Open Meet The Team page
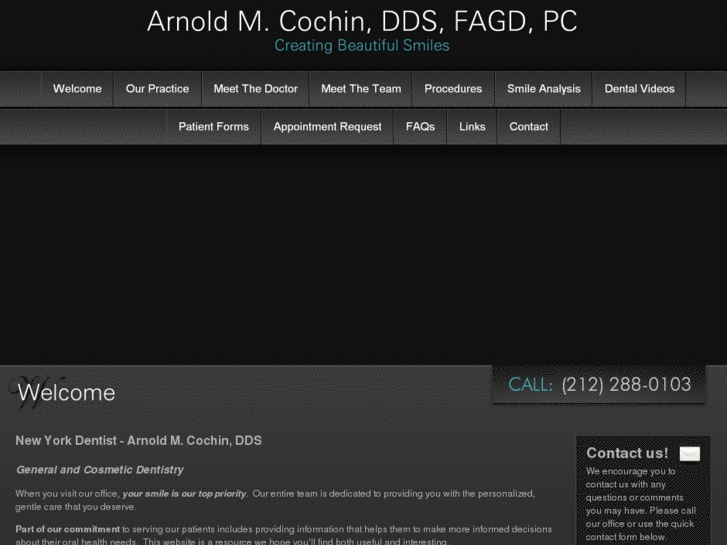 point(361,89)
